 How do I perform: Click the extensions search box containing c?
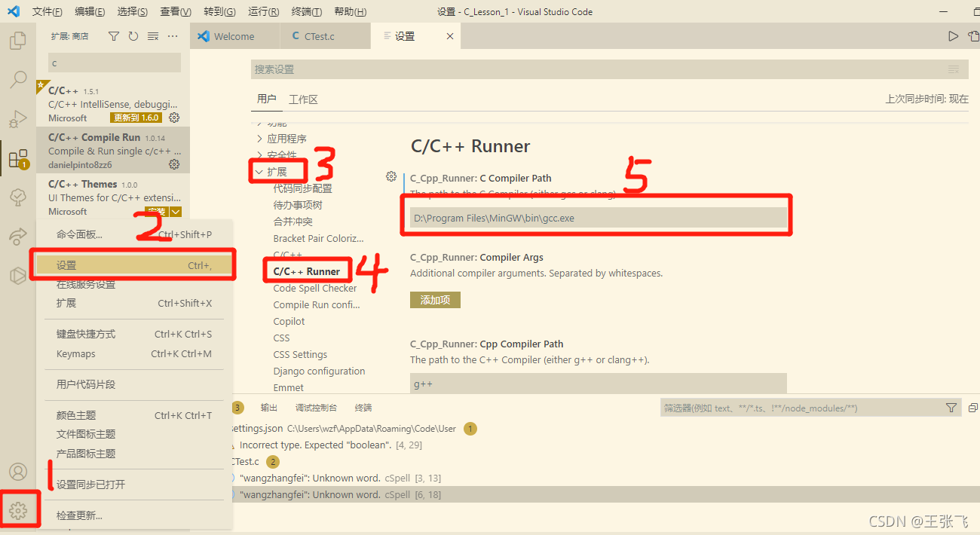tap(115, 63)
